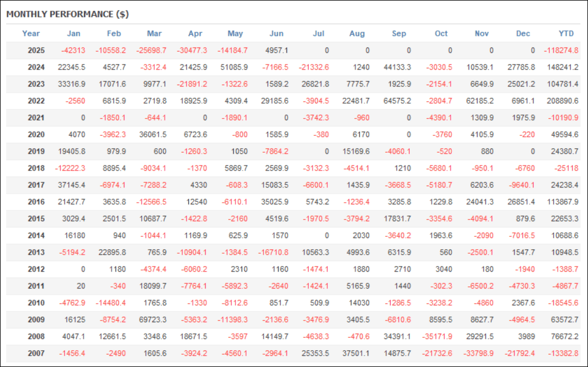Click the YTD column header
The image size is (588, 367).
566,34
